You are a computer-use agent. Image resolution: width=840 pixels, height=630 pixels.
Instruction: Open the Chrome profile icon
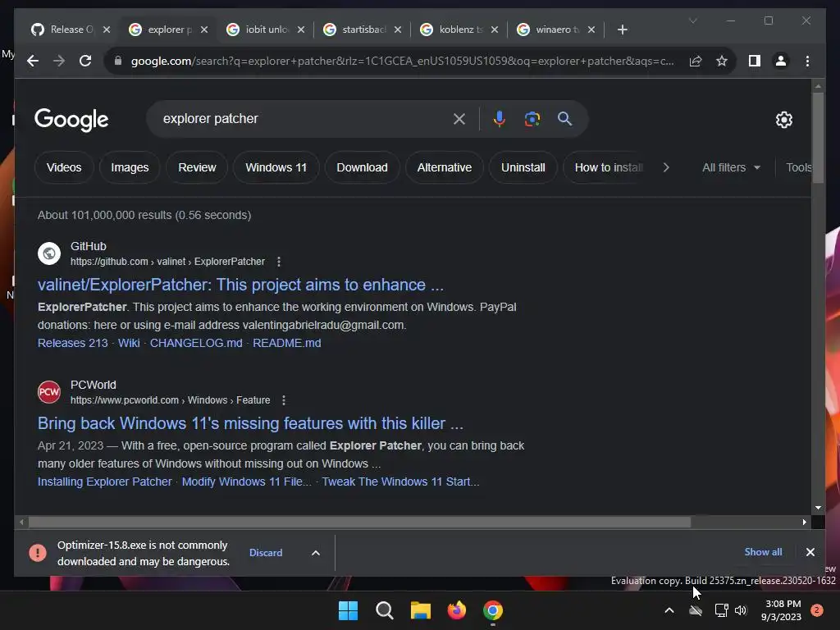pos(781,61)
